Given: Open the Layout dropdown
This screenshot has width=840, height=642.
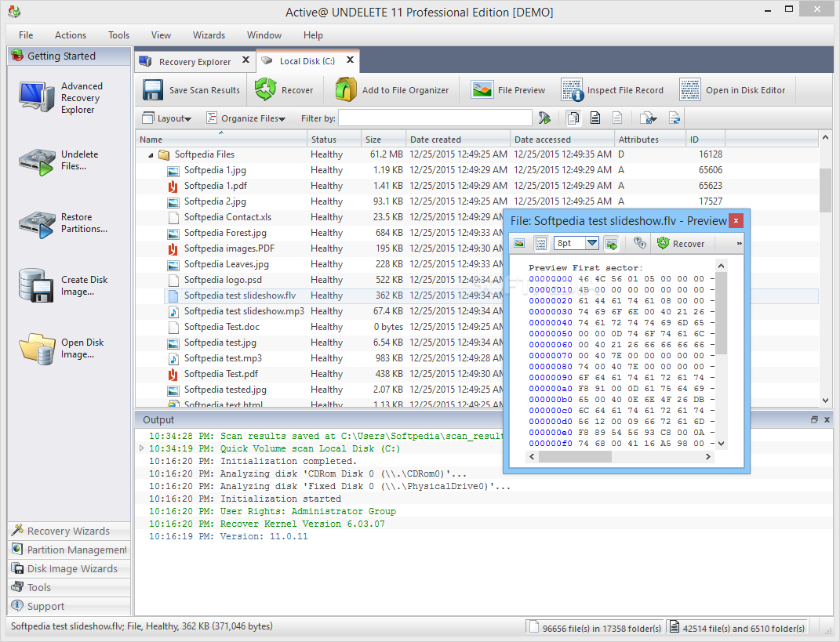Looking at the screenshot, I should (x=166, y=118).
